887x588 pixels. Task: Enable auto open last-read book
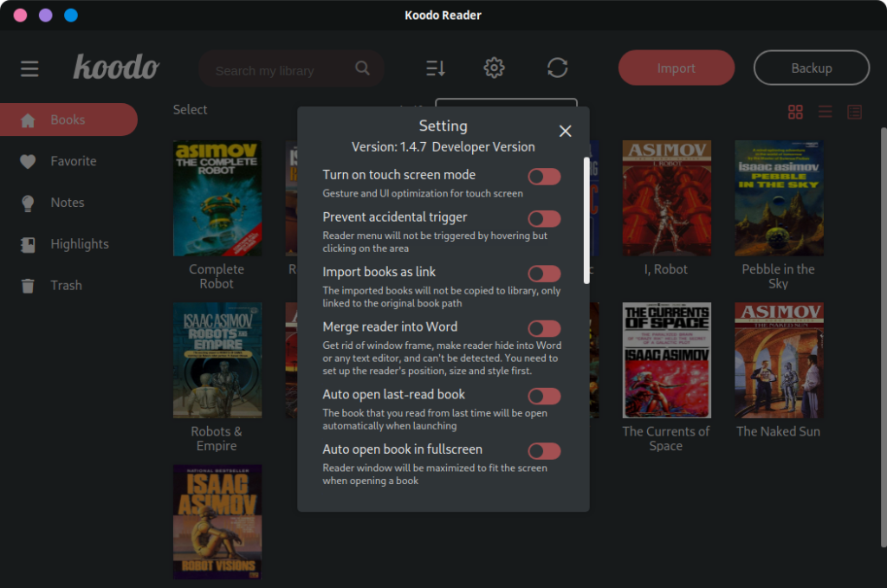(x=544, y=396)
